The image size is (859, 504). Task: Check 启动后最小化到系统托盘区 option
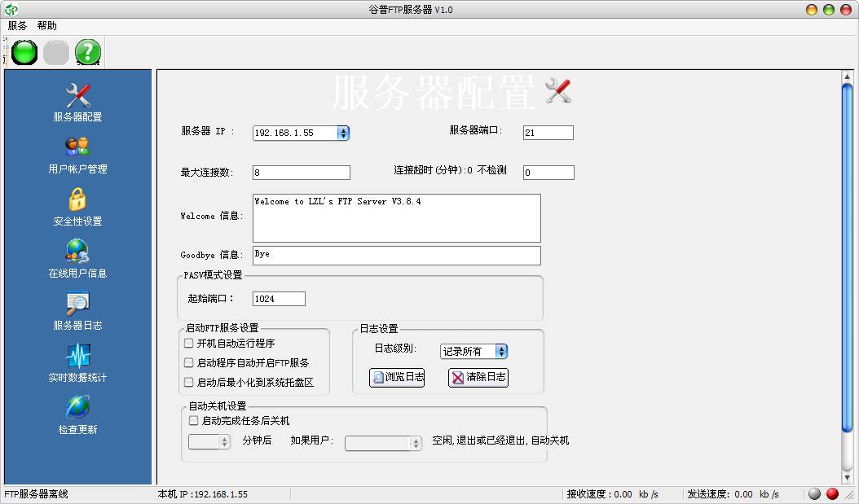point(189,383)
